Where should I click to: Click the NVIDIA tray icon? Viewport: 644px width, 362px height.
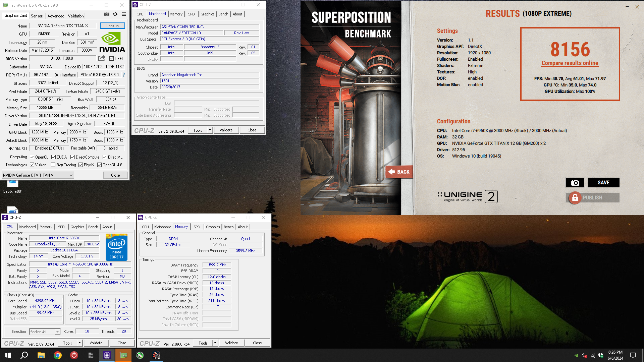click(576, 355)
